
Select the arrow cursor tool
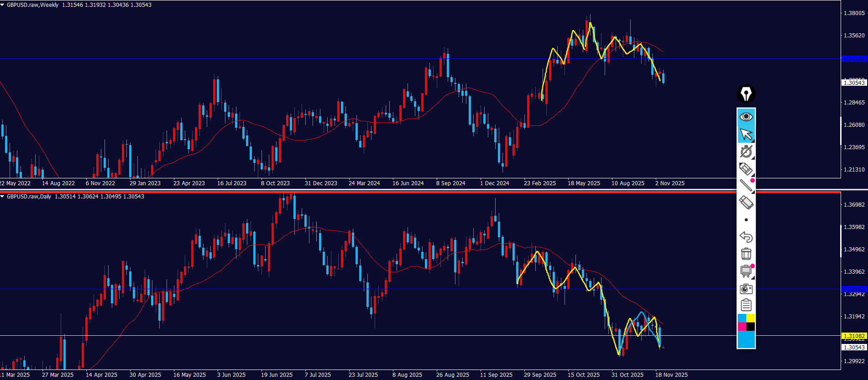click(x=746, y=134)
